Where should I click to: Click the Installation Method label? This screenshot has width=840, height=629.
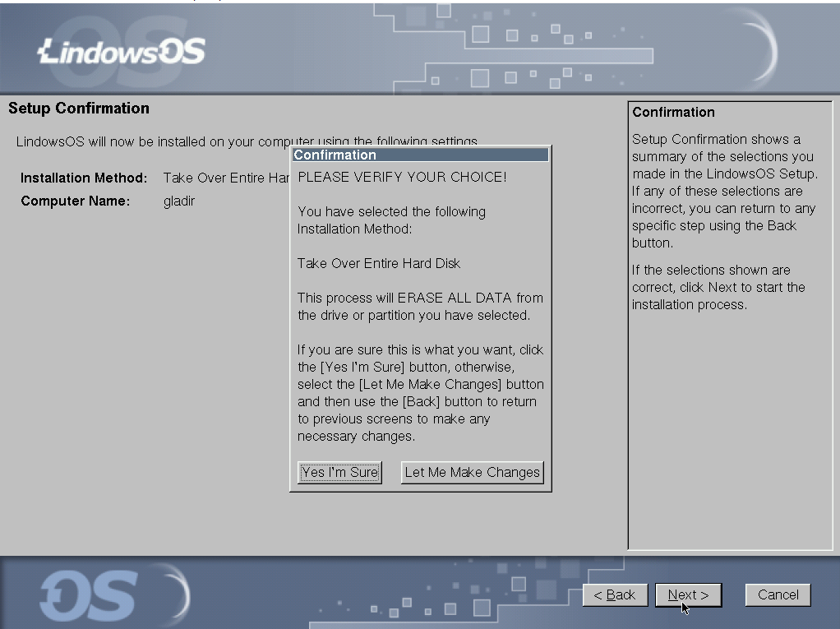click(x=84, y=178)
